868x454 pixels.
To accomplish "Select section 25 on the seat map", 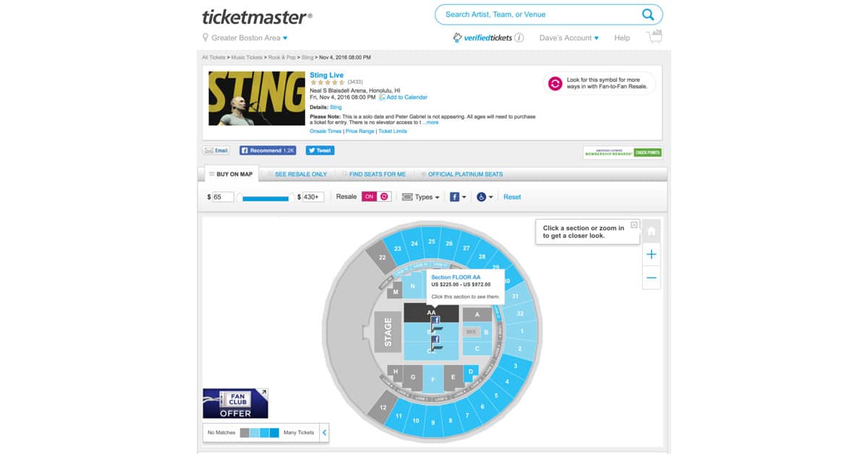I will click(432, 241).
